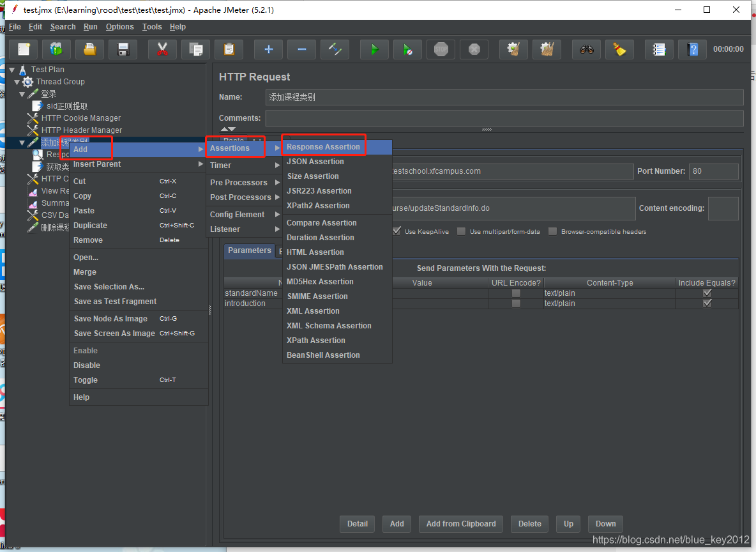Click the Comments input field
This screenshot has width=756, height=552.
(504, 118)
